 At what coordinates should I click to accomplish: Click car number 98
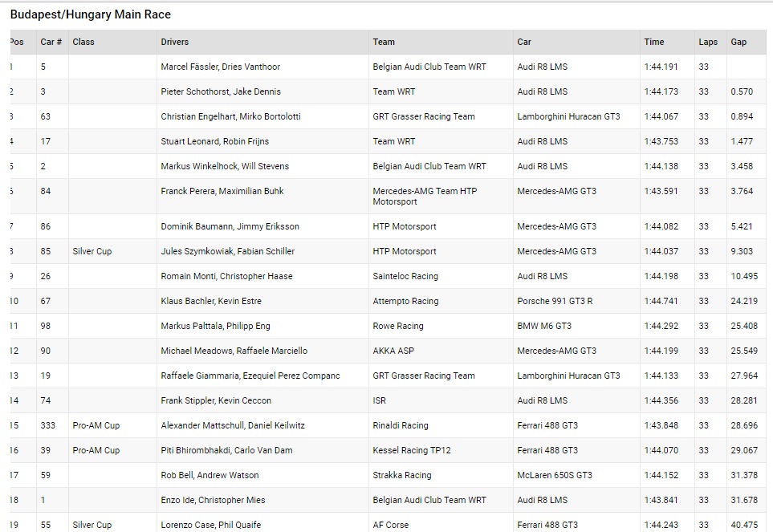[x=46, y=326]
